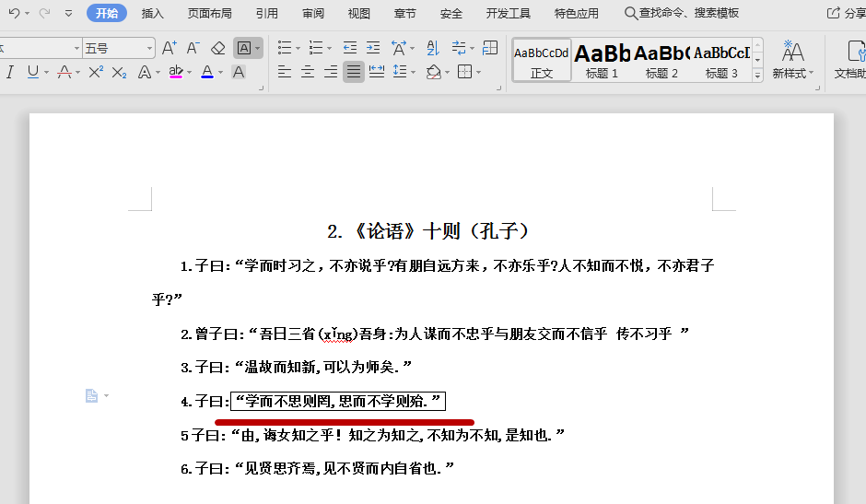The image size is (866, 504).
Task: Toggle justify alignment button
Action: click(354, 72)
